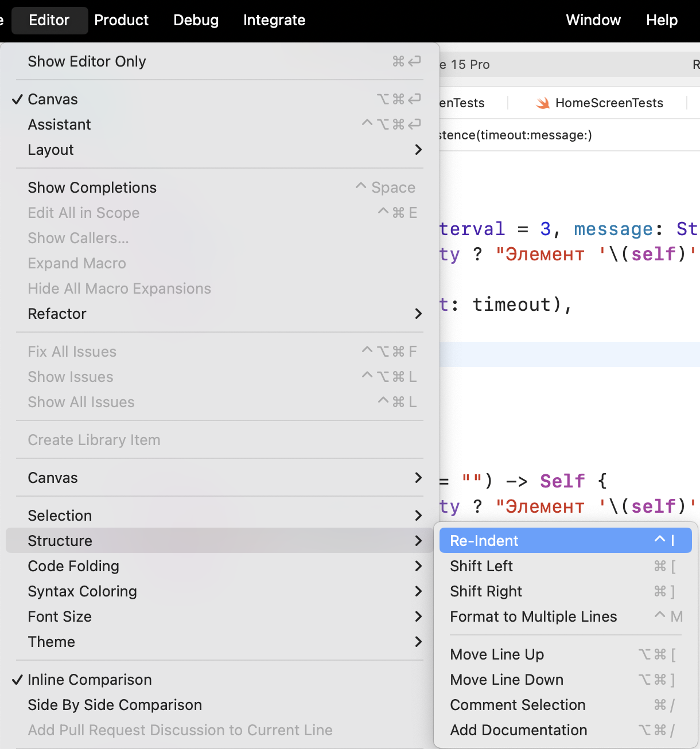Toggle Inline Comparison off
Image resolution: width=700 pixels, height=749 pixels.
89,679
